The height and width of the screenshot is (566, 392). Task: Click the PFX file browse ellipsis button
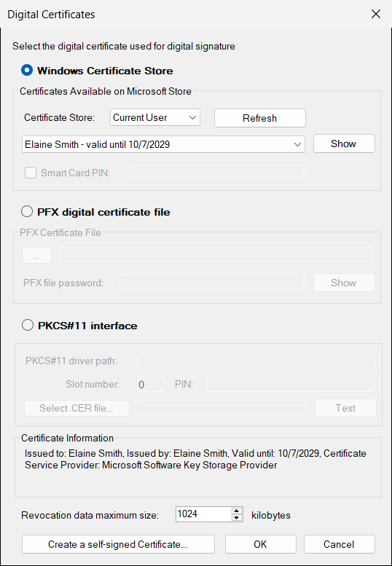tap(37, 256)
